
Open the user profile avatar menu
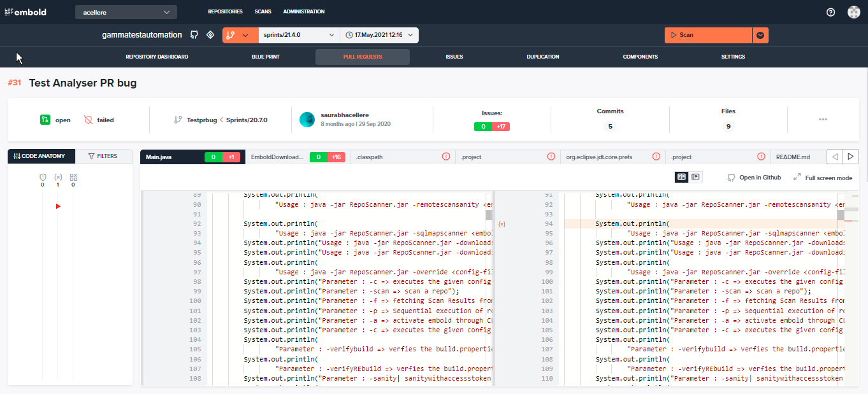854,12
